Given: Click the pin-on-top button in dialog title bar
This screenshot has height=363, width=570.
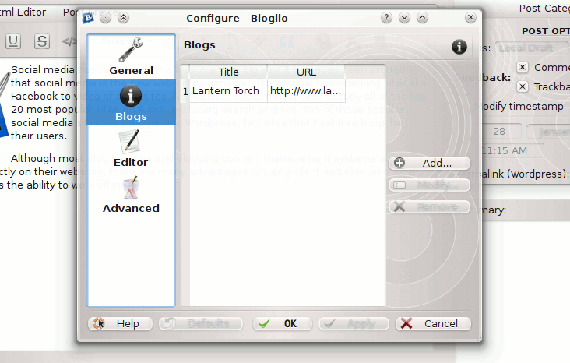Looking at the screenshot, I should pyautogui.click(x=105, y=17).
